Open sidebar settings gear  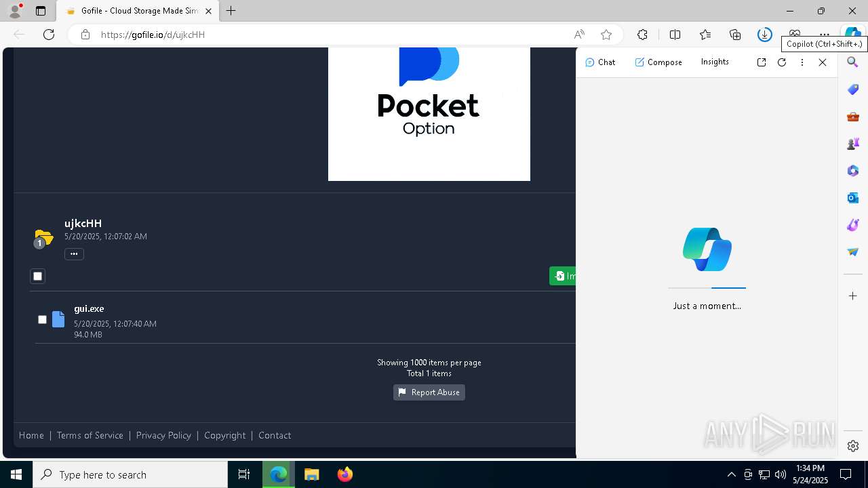pyautogui.click(x=853, y=446)
